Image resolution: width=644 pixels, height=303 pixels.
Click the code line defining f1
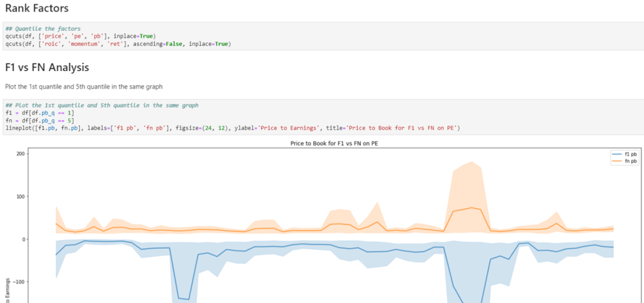point(39,113)
